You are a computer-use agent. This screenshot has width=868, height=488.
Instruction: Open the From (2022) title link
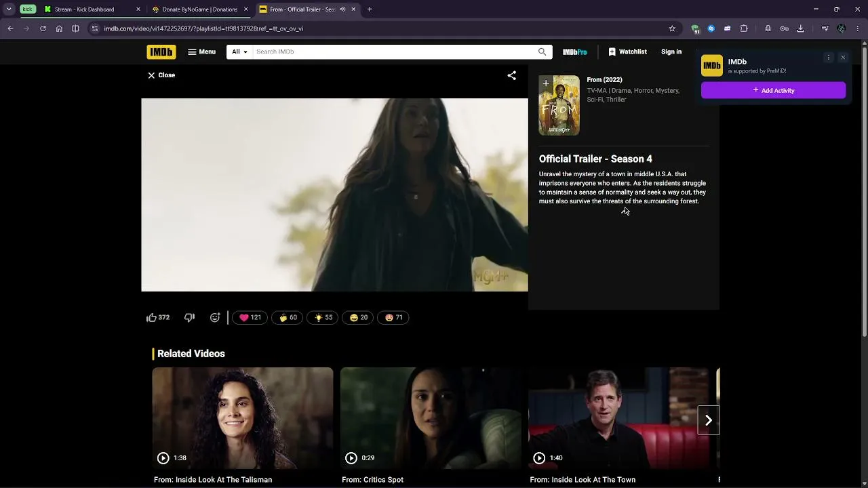coord(604,80)
